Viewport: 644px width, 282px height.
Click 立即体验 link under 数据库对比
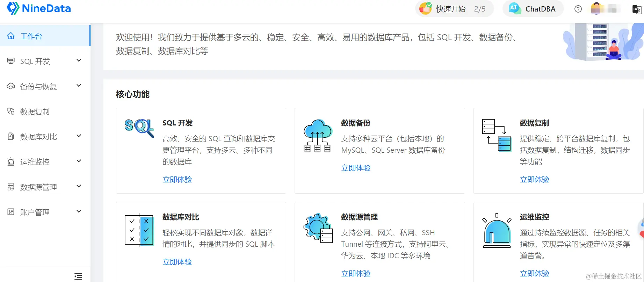[177, 262]
